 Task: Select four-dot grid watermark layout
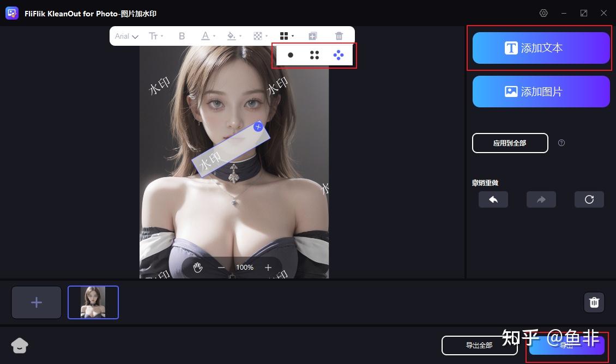(315, 55)
